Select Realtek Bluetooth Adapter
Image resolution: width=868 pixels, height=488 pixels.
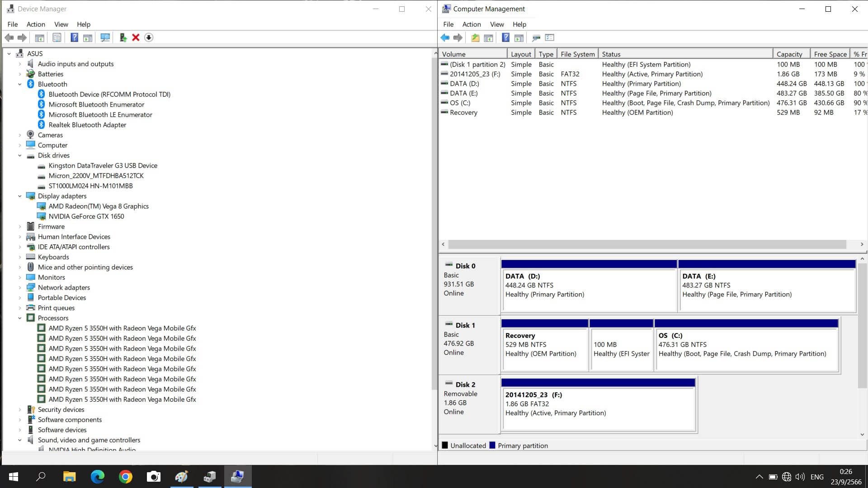(87, 125)
